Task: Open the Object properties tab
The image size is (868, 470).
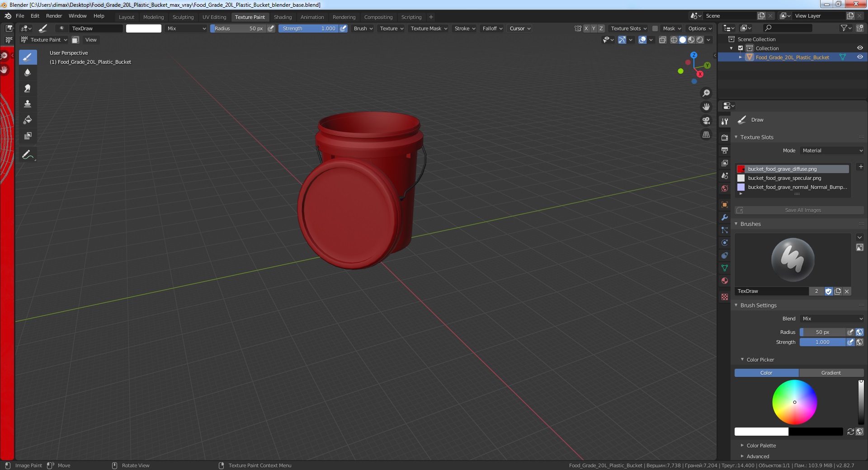Action: coord(725,205)
